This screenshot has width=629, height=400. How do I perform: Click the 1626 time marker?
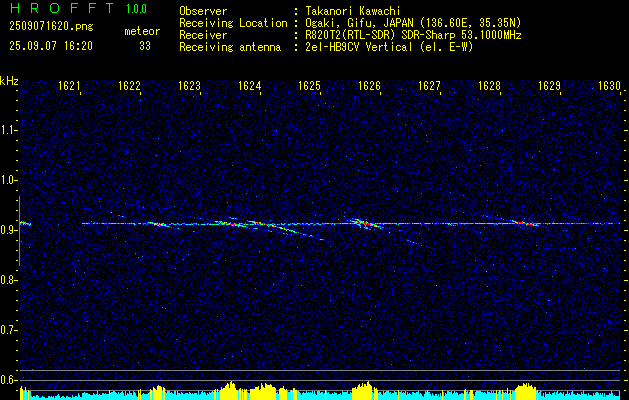tap(369, 86)
